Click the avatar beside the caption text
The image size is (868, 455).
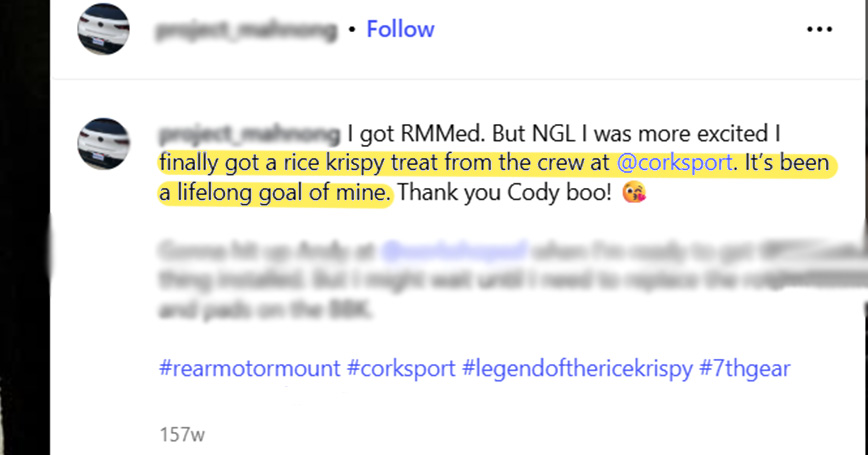(x=103, y=143)
